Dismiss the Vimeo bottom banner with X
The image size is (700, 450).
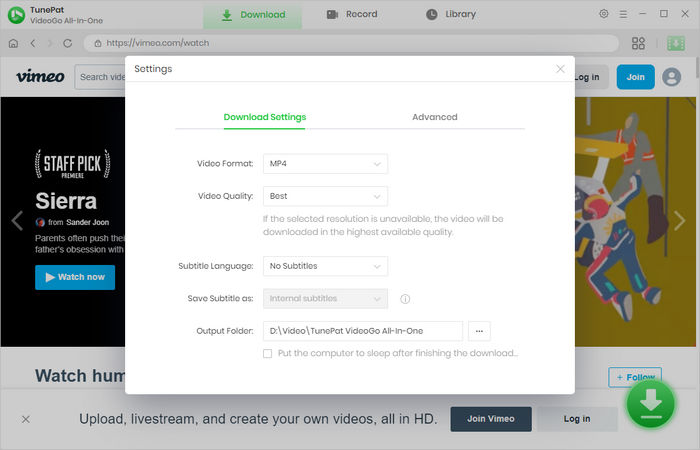pyautogui.click(x=26, y=419)
